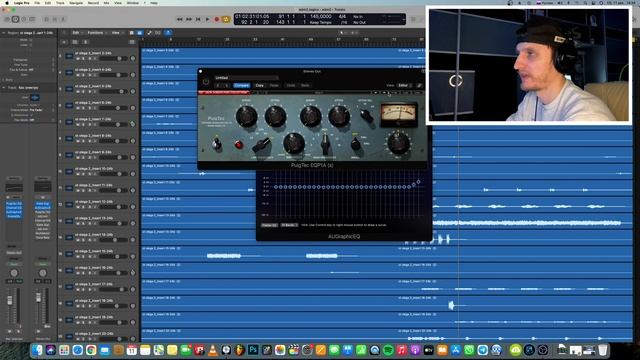The height and width of the screenshot is (360, 640).
Task: Click Undo in the plugin header
Action: tap(291, 85)
